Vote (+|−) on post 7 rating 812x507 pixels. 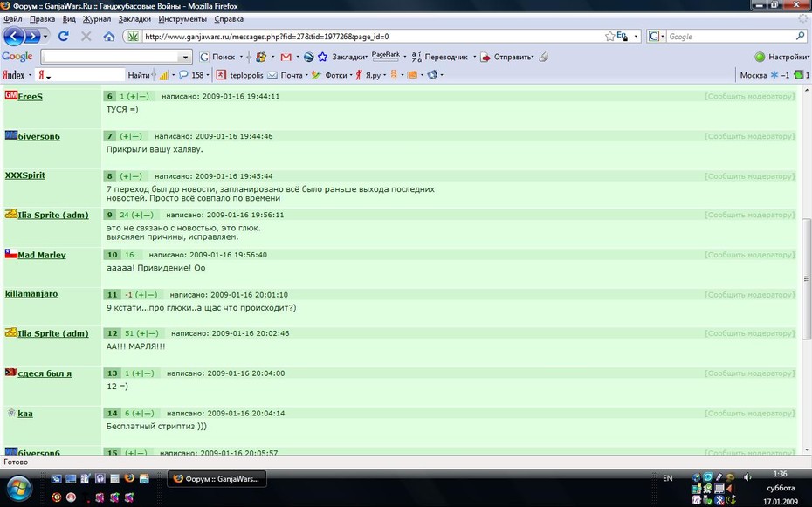click(131, 137)
